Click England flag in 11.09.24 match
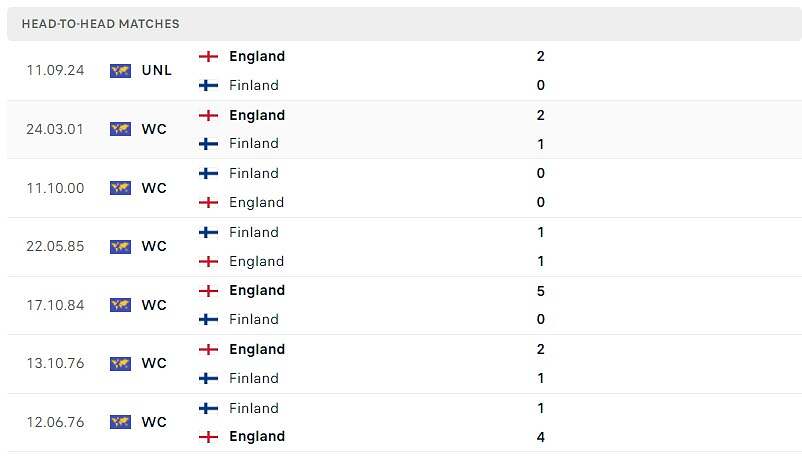This screenshot has height=459, width=802. pos(208,56)
